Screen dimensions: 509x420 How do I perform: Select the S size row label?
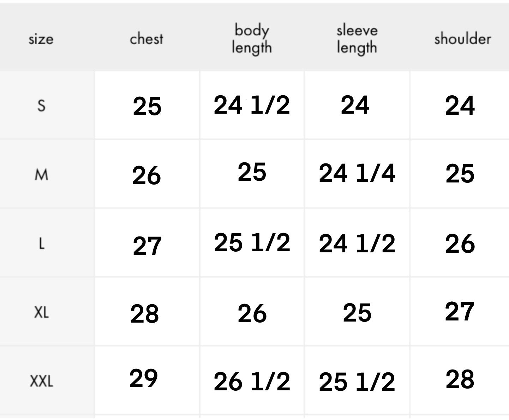coord(41,105)
